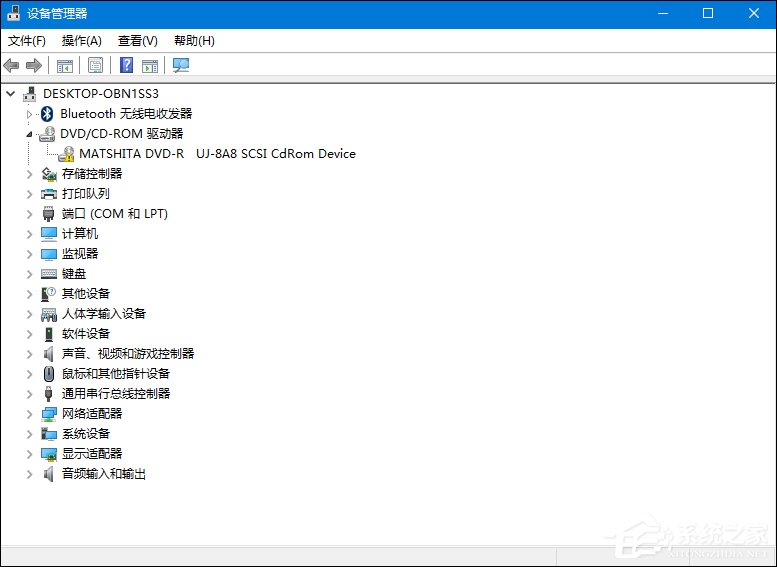This screenshot has height=567, width=777.
Task: Open the 查看(V) menu
Action: point(137,41)
